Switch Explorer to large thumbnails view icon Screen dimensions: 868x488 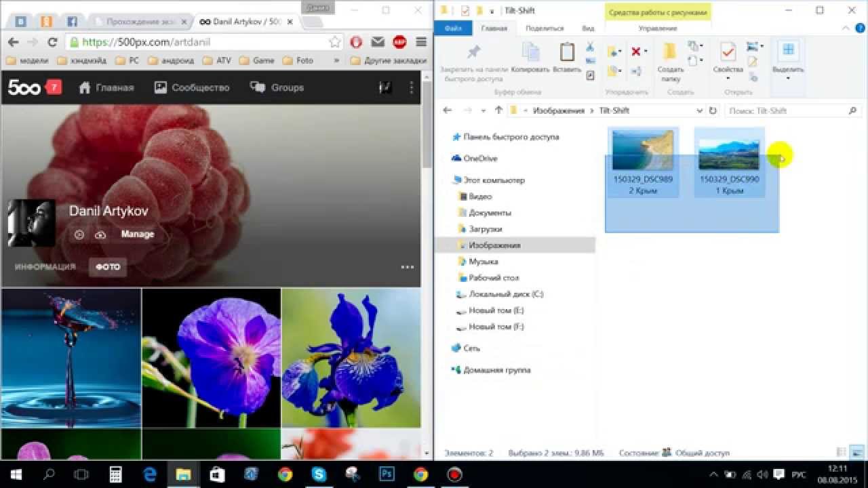tap(857, 453)
